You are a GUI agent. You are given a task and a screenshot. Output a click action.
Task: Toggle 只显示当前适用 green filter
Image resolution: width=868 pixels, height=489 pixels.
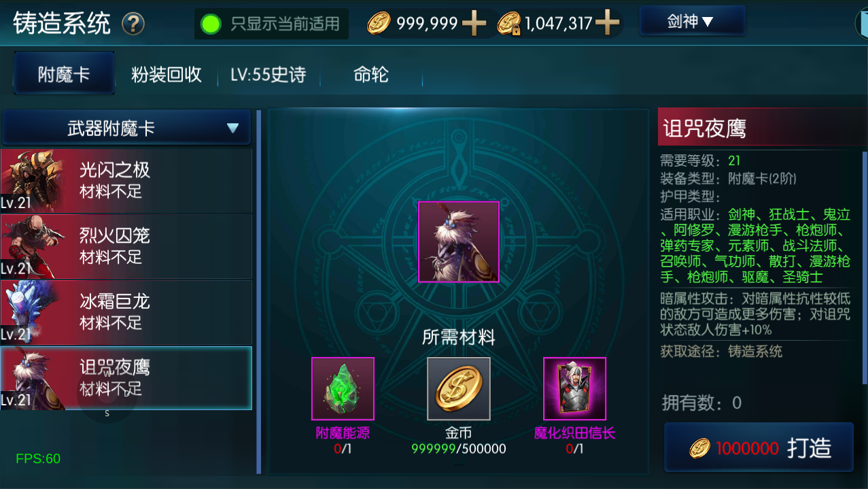point(271,24)
